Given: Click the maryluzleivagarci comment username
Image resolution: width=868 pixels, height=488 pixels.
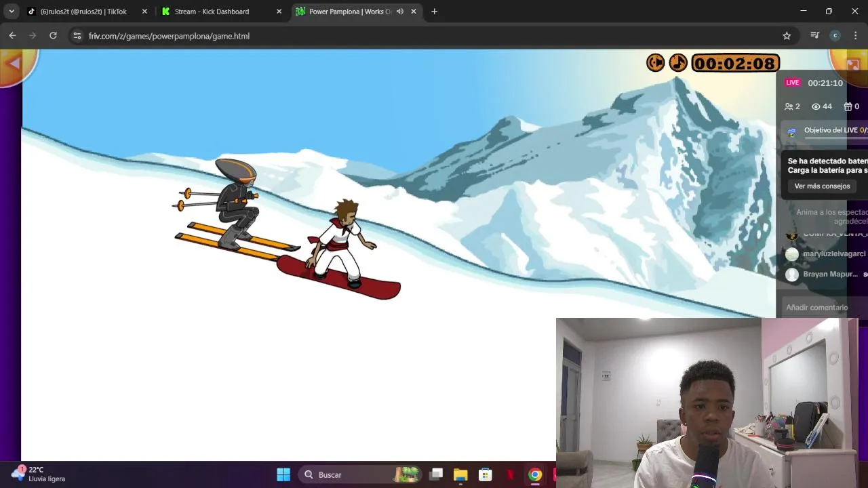Looking at the screenshot, I should coord(834,253).
